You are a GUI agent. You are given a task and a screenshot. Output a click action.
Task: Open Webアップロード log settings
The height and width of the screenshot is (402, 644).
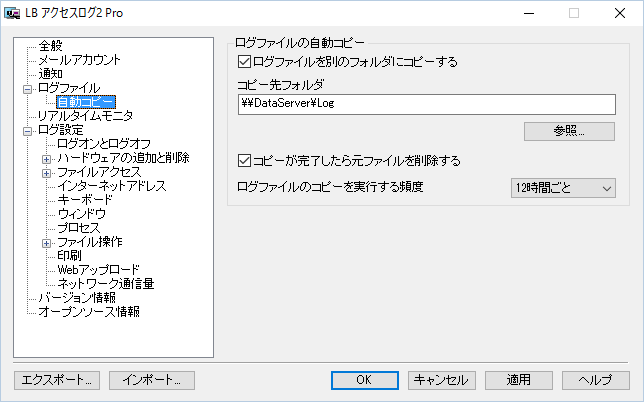pos(98,270)
